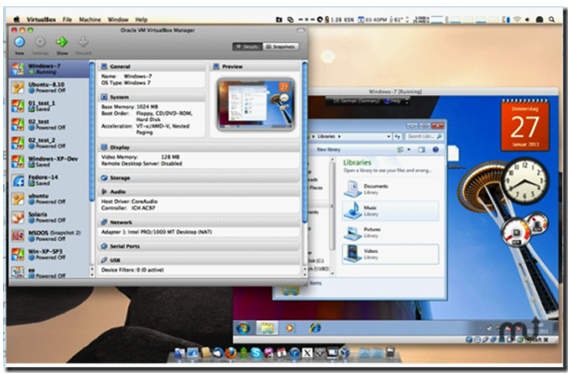Image resolution: width=568 pixels, height=374 pixels.
Task: Switch to the Details view button
Action: point(247,47)
